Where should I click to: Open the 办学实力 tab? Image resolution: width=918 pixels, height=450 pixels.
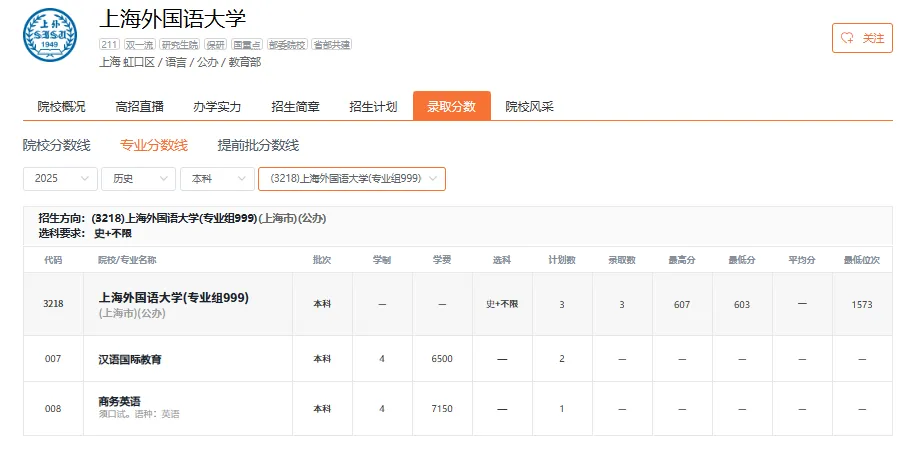coord(217,107)
